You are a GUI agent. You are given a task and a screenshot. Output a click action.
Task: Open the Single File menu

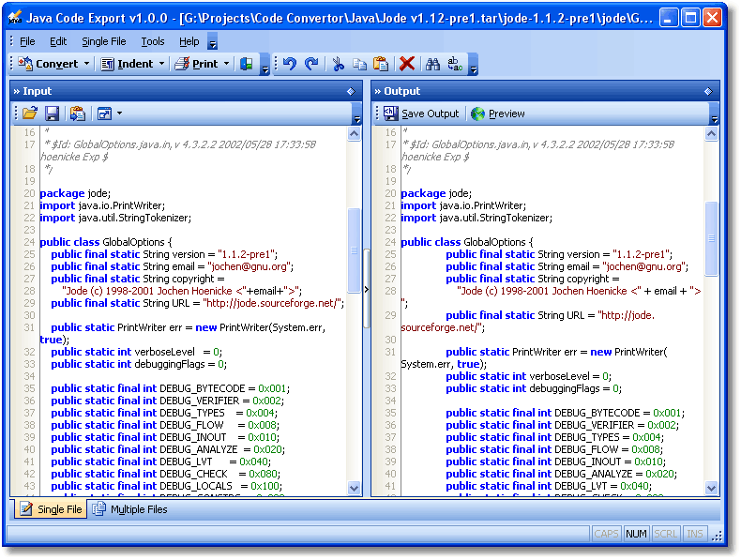(103, 41)
